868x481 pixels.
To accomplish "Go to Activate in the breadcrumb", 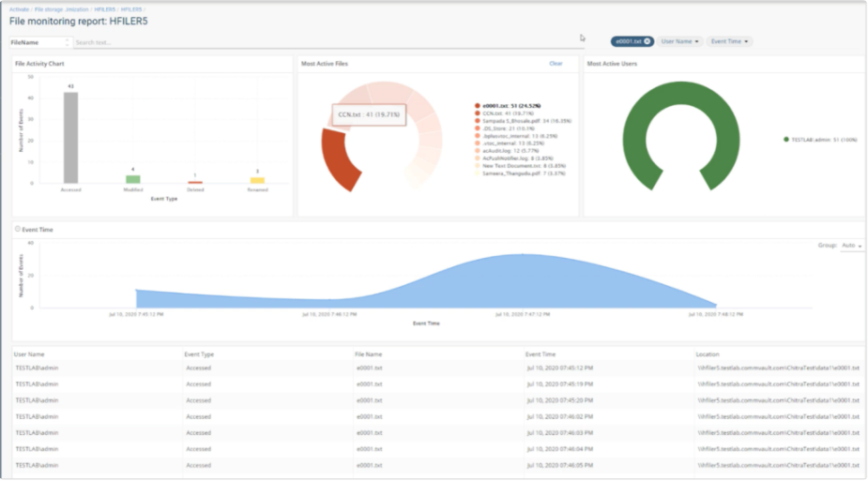I will click(19, 8).
